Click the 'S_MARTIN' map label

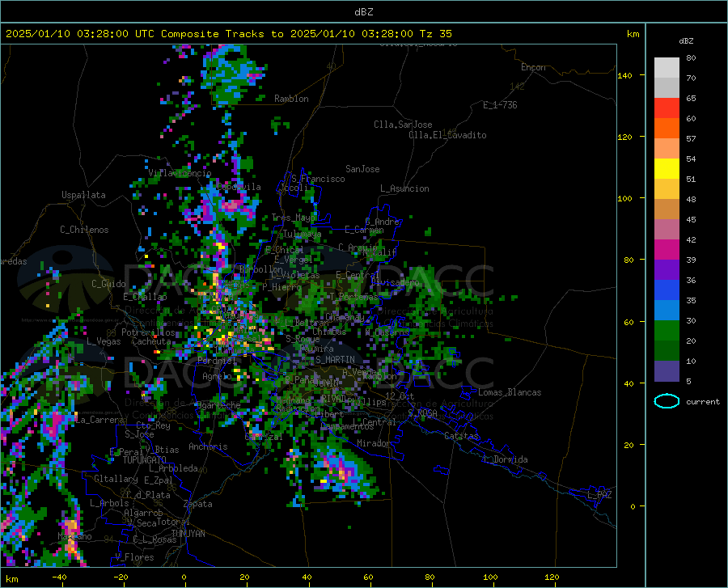click(335, 360)
